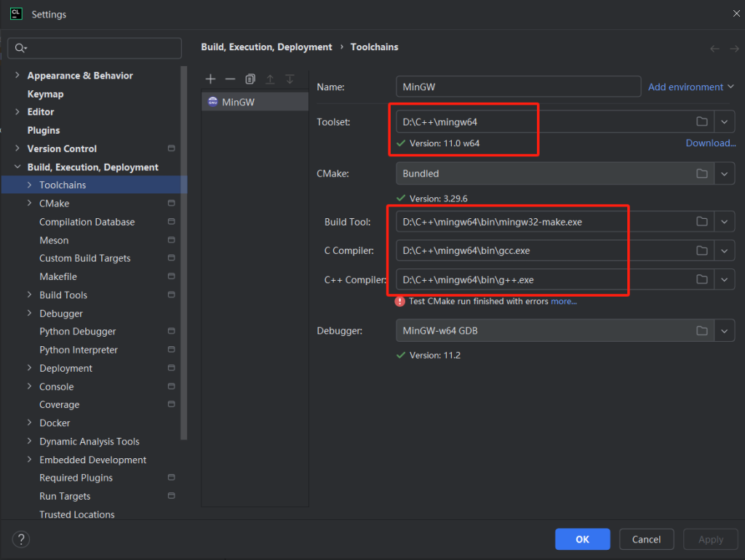The width and height of the screenshot is (745, 560).
Task: Click the CLion logo in title bar
Action: tap(16, 14)
